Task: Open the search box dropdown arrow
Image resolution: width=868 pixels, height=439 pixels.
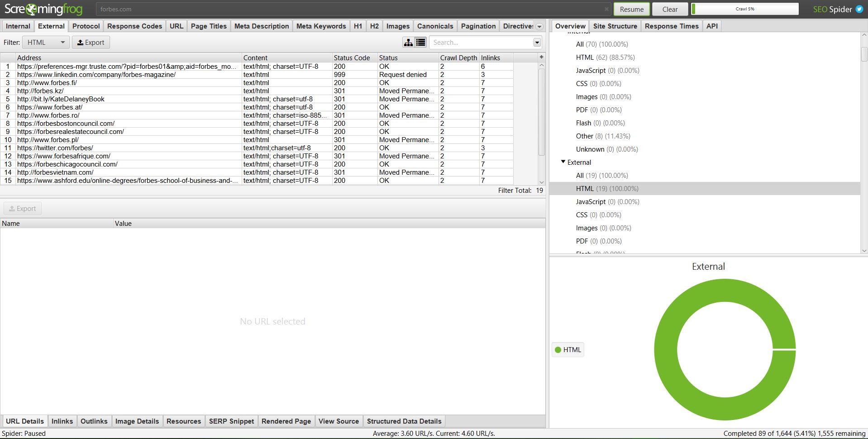Action: (x=537, y=43)
